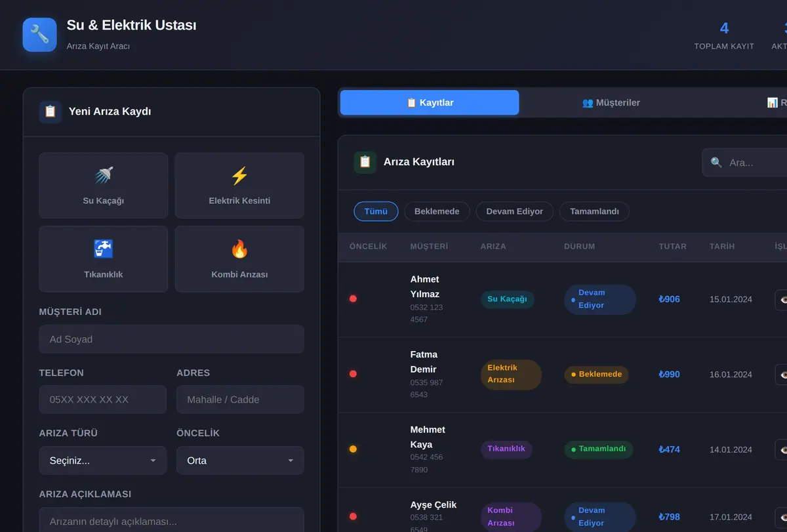Click the date 15.01.2024
Screen dimensions: 787x532
click(731, 299)
